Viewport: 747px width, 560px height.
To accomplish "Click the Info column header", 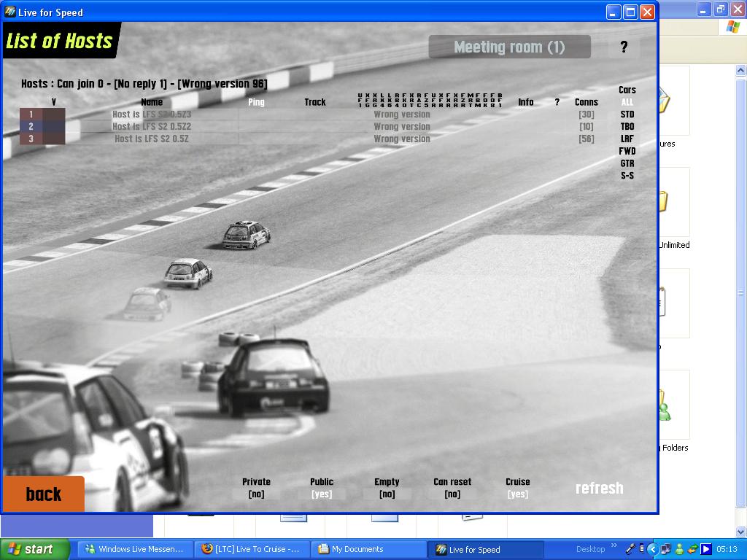I will [525, 102].
